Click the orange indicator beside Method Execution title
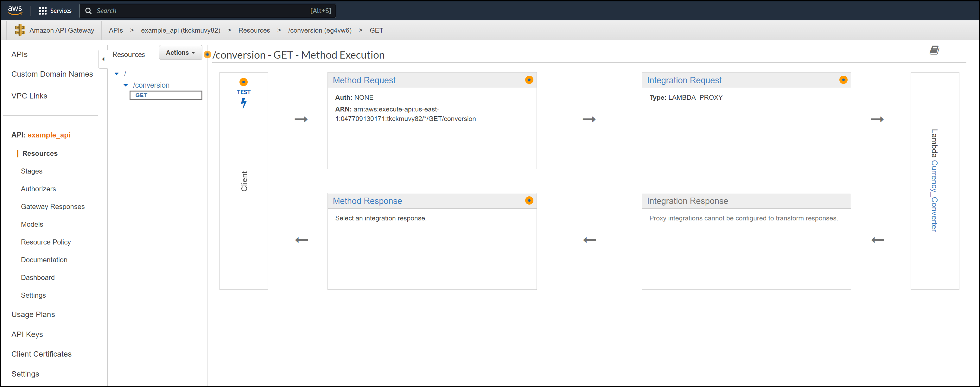The width and height of the screenshot is (980, 387). pyautogui.click(x=207, y=55)
